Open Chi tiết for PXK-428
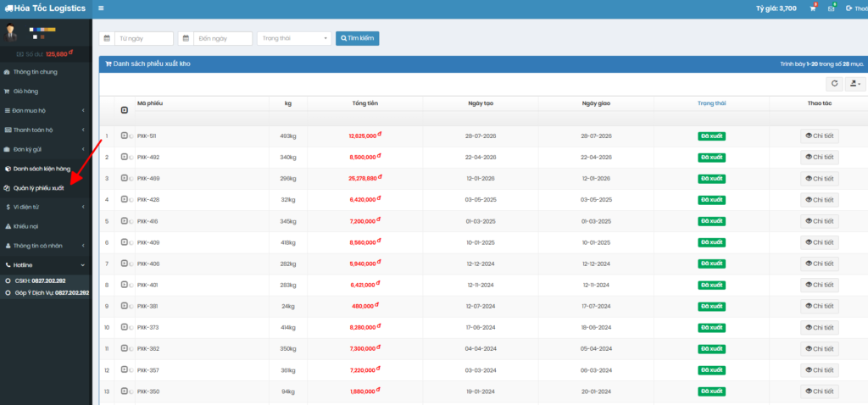 coord(820,200)
